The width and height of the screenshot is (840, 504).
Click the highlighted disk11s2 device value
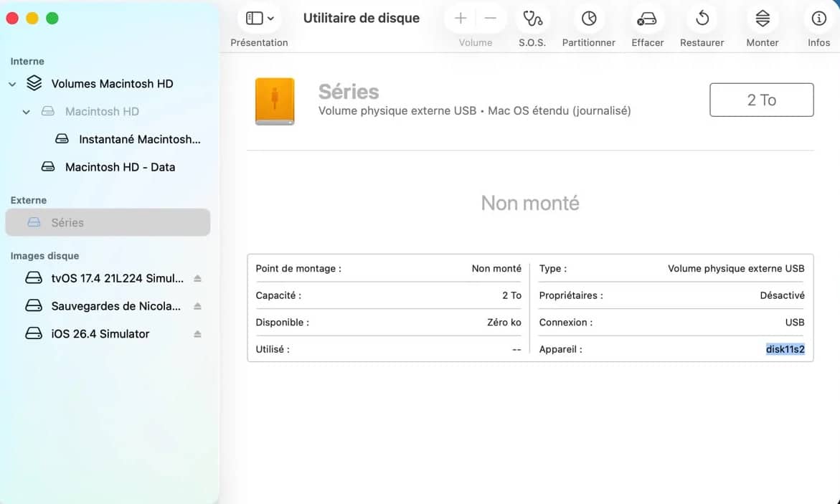click(785, 349)
